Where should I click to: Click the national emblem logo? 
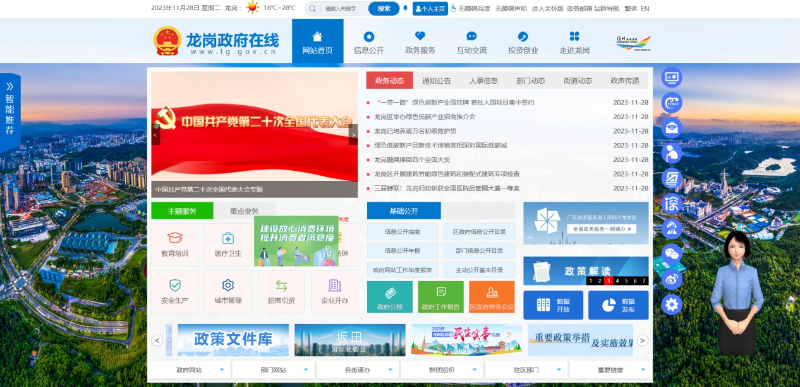(x=167, y=41)
